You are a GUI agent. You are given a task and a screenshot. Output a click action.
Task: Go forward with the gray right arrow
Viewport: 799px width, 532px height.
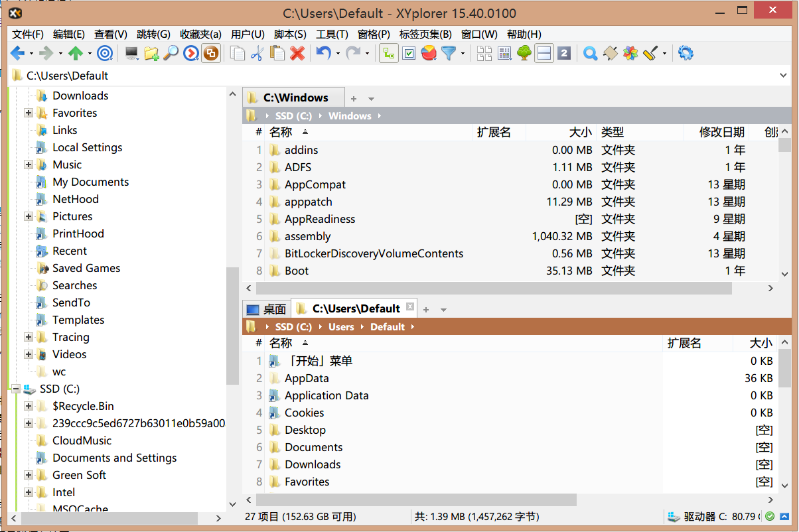click(x=46, y=54)
